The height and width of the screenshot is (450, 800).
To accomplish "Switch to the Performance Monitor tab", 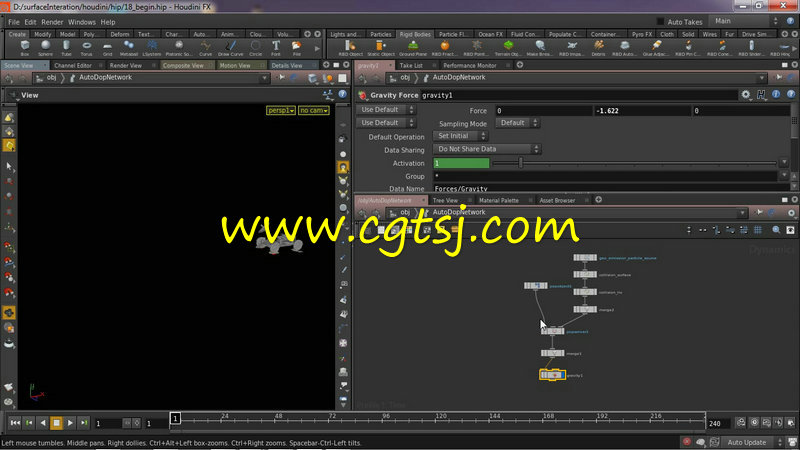I will pos(470,65).
